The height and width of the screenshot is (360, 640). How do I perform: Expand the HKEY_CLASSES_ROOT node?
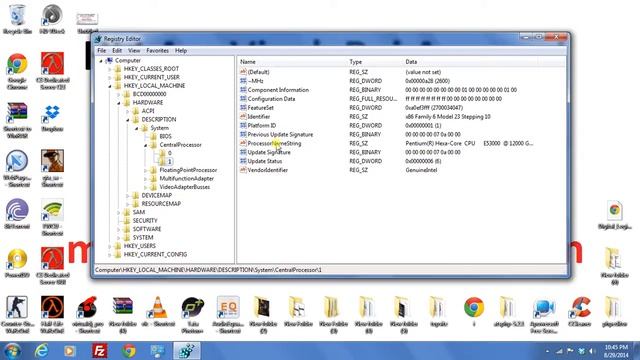tap(109, 69)
